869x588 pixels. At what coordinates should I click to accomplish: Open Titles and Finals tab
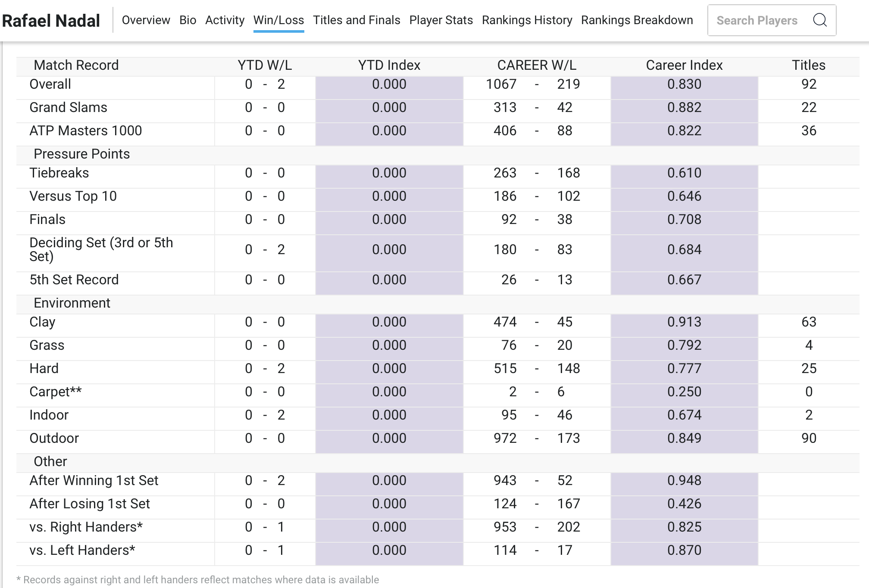coord(356,20)
